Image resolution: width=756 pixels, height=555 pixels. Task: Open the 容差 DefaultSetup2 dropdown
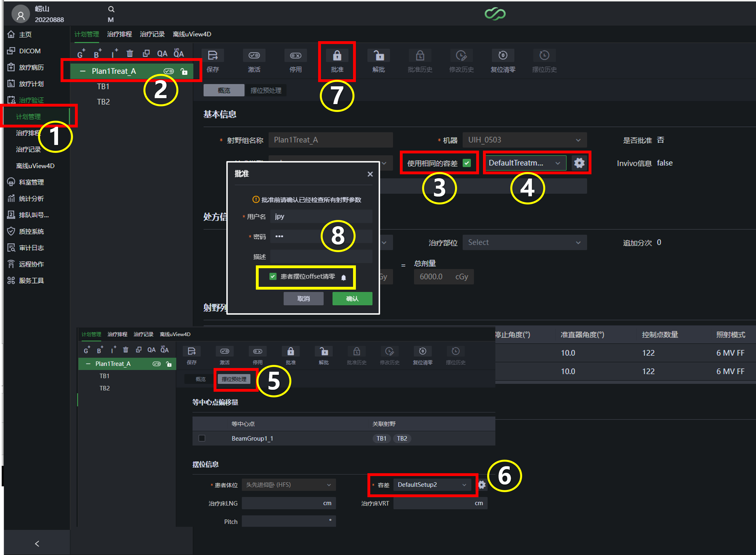432,484
